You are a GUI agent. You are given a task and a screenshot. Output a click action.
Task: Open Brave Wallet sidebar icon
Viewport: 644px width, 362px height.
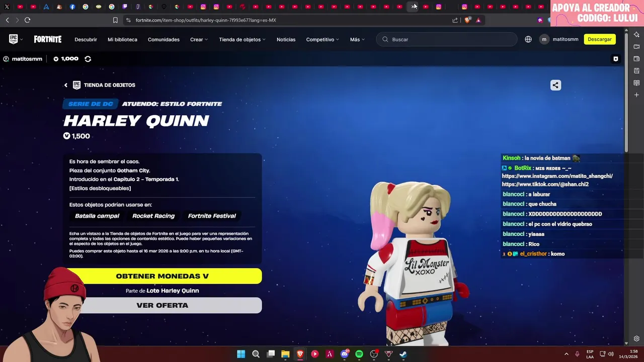click(x=636, y=59)
